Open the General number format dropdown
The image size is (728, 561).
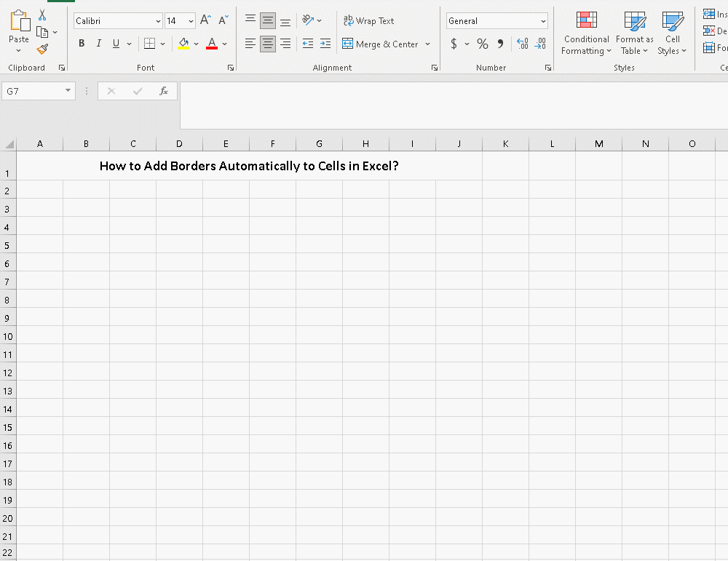point(542,20)
